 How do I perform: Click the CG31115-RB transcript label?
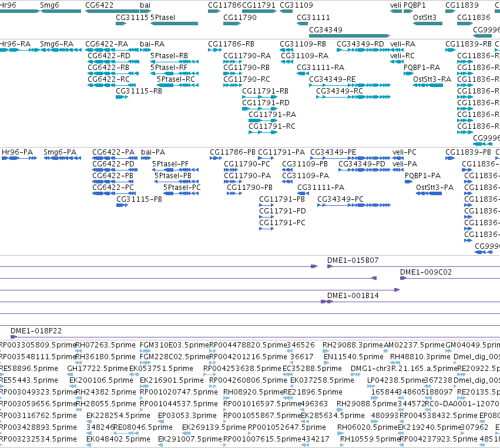(x=139, y=91)
